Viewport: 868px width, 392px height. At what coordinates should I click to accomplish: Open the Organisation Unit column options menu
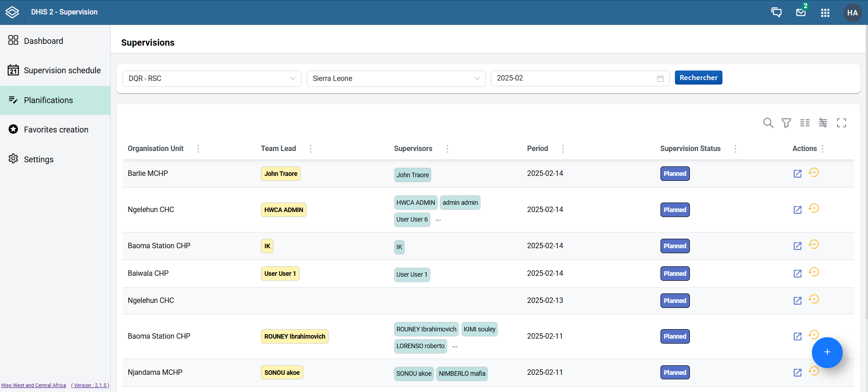pyautogui.click(x=198, y=149)
